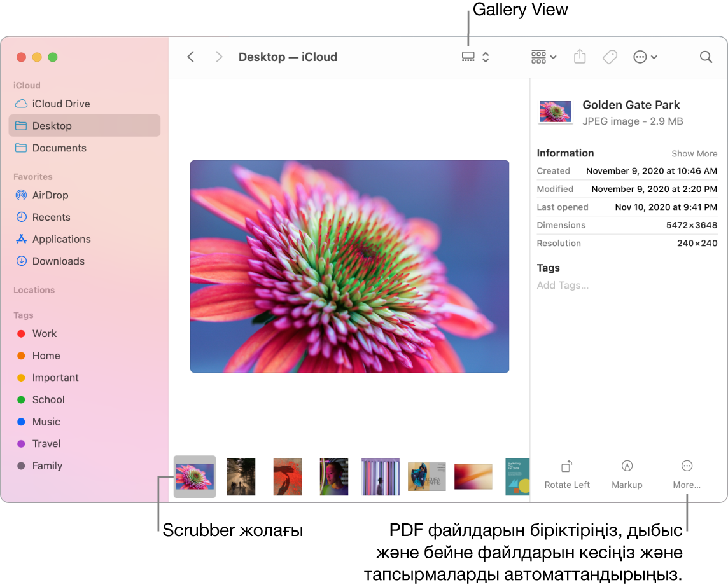Click the Created date value
Image resolution: width=728 pixels, height=587 pixels.
[x=652, y=171]
